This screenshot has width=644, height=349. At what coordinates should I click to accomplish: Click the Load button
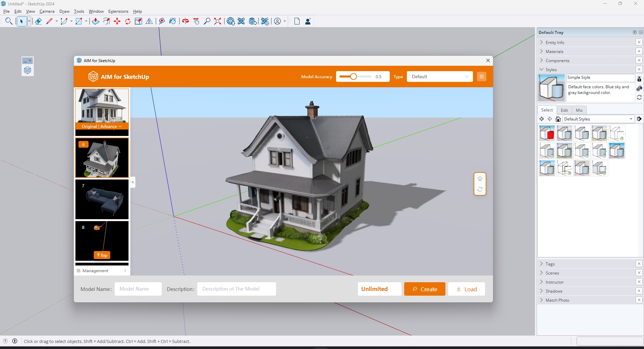(466, 289)
